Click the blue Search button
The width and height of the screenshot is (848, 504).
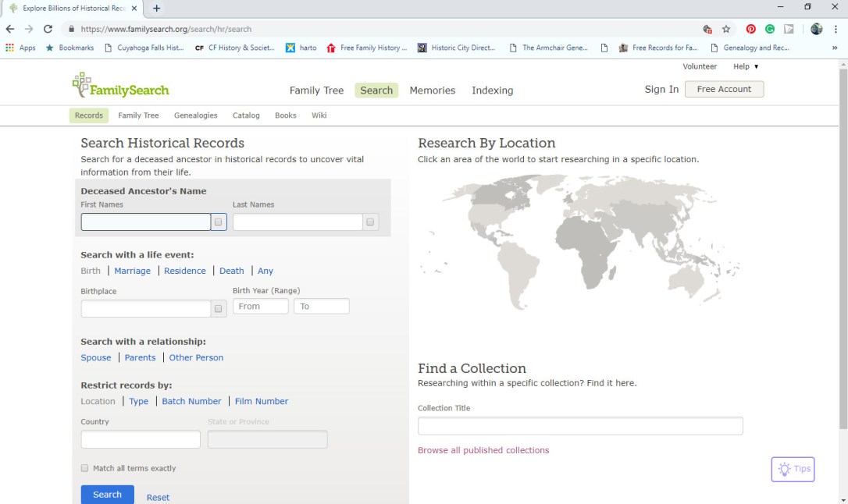[107, 494]
